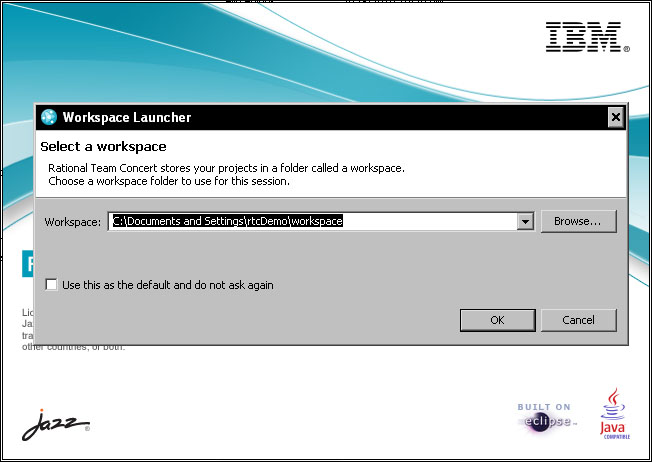Click the Java Compatible logo

pyautogui.click(x=615, y=414)
